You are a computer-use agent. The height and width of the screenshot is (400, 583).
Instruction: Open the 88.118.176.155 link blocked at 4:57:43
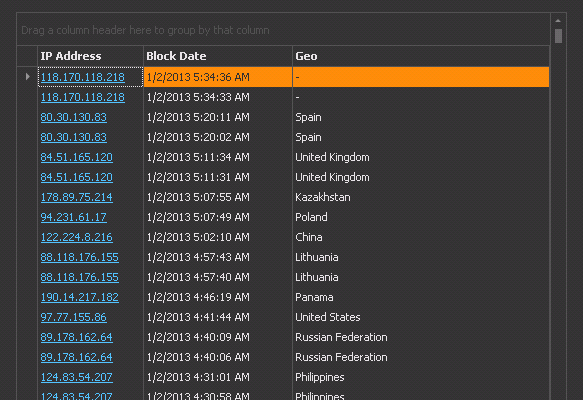coord(80,257)
